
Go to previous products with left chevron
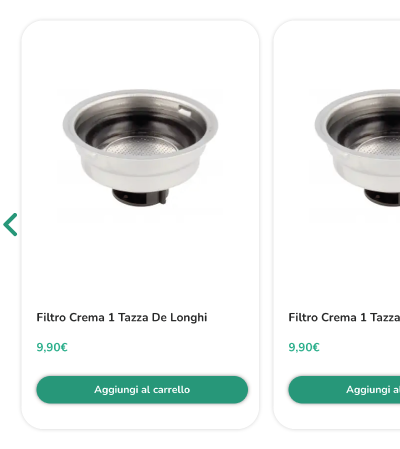click(10, 224)
